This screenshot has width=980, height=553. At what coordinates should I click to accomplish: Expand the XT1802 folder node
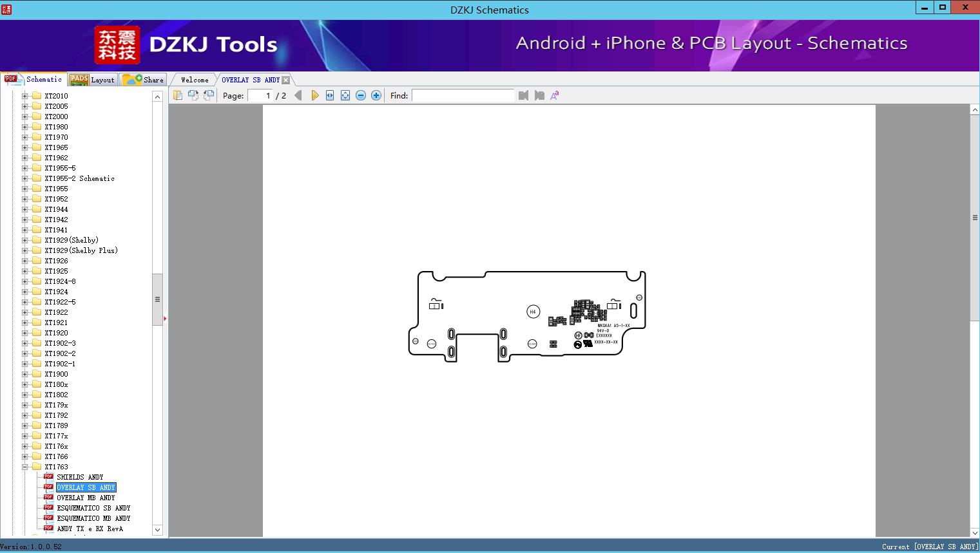pos(24,394)
